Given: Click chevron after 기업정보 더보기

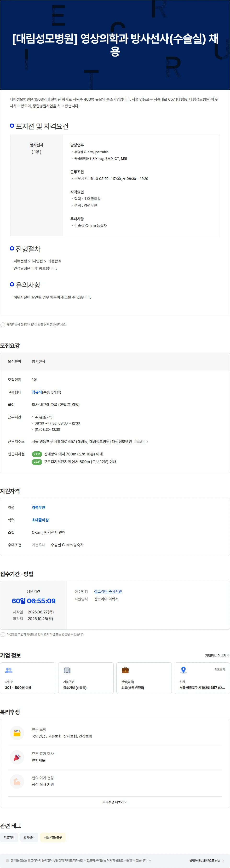Looking at the screenshot, I should click(x=228, y=655).
